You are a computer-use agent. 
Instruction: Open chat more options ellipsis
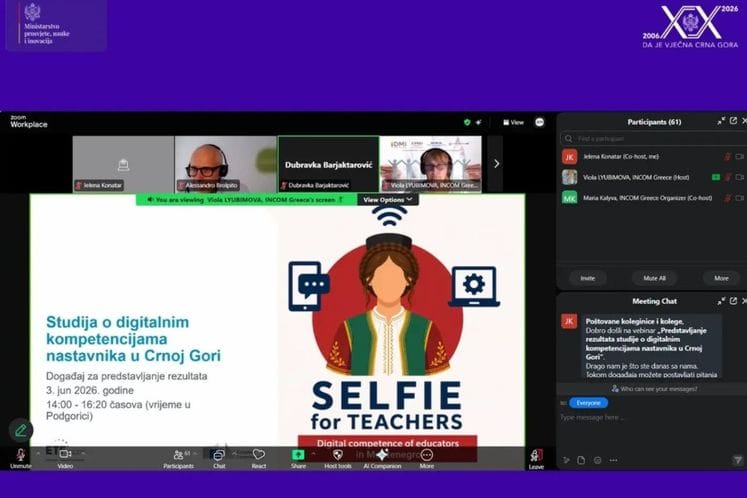(x=614, y=460)
